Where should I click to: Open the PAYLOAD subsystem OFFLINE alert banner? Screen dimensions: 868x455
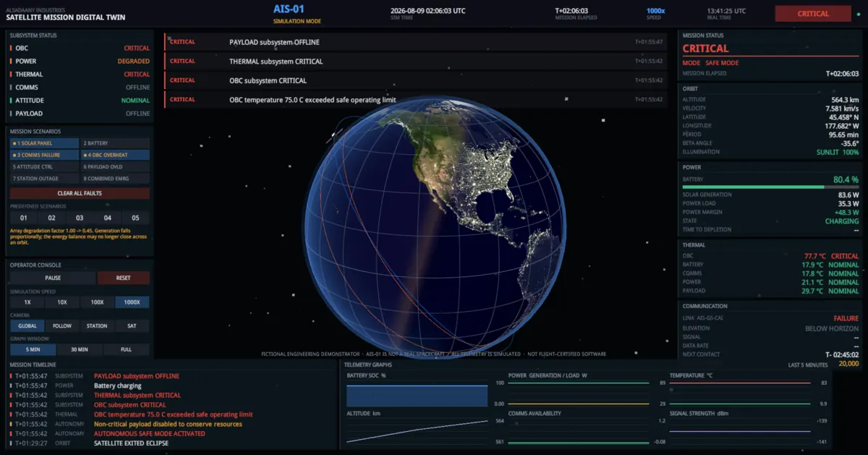(x=414, y=42)
